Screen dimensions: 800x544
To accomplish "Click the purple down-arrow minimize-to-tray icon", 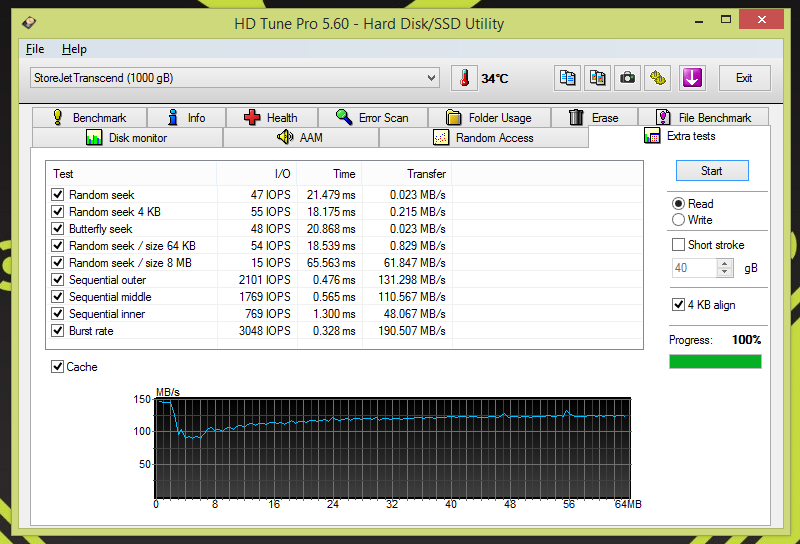I will coord(692,78).
